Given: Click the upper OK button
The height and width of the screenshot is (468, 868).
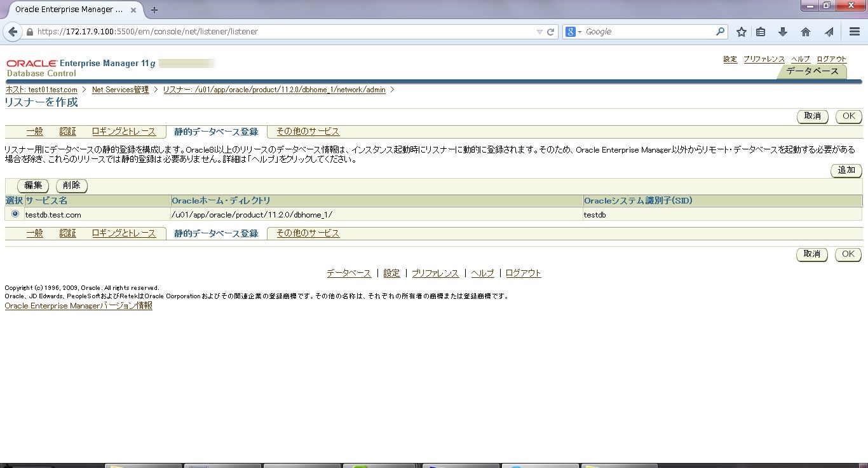Looking at the screenshot, I should coord(848,116).
